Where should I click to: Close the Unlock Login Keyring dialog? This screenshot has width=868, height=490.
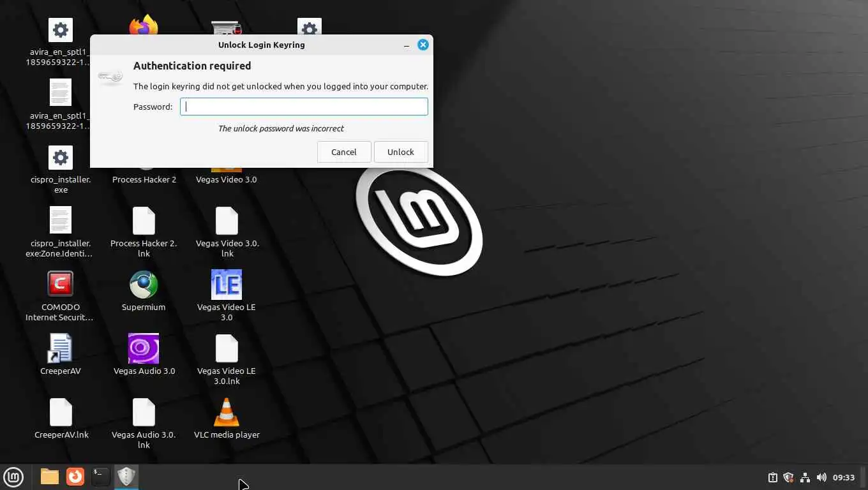(423, 45)
